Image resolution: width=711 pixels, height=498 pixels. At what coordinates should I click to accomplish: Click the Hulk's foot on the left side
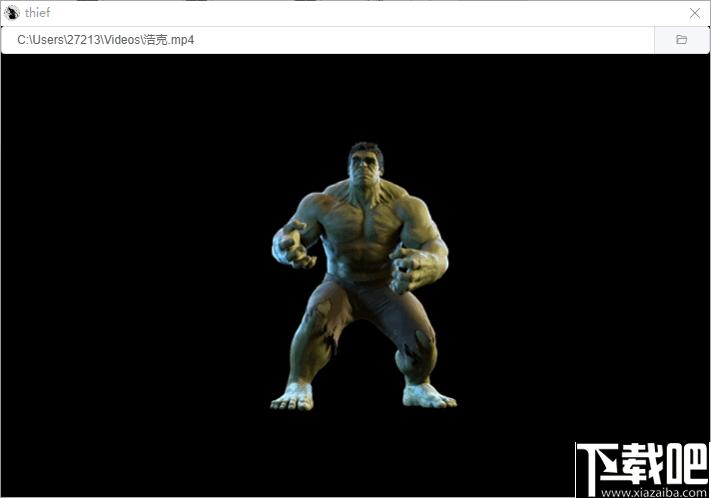pyautogui.click(x=292, y=397)
